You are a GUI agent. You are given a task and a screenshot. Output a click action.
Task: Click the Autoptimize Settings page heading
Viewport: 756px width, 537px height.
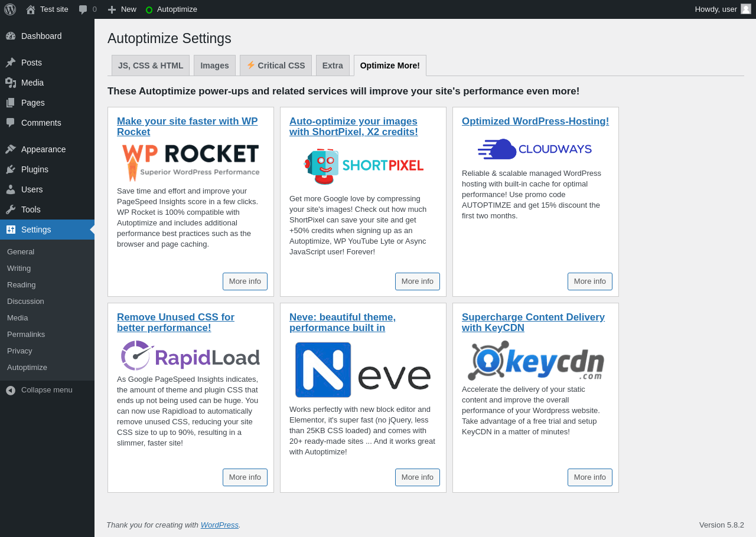(x=170, y=38)
